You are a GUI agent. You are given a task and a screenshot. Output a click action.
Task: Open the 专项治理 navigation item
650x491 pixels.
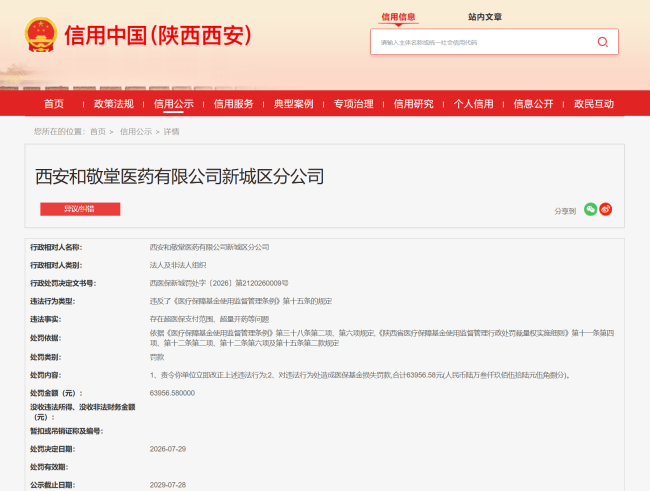354,104
